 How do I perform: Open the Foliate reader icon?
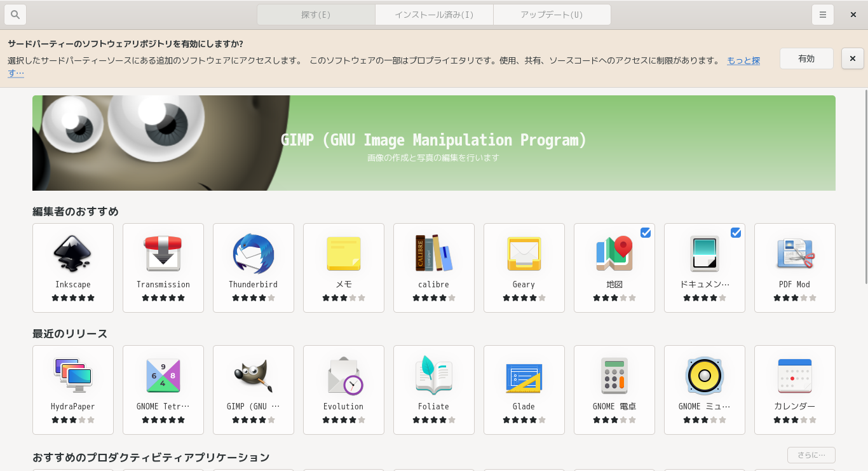(434, 376)
